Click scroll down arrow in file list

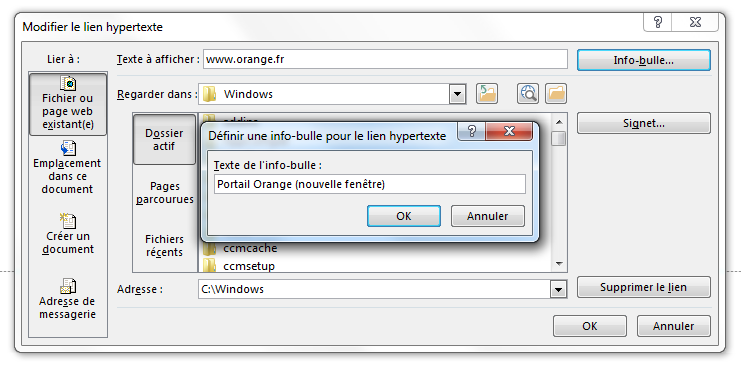click(x=559, y=264)
